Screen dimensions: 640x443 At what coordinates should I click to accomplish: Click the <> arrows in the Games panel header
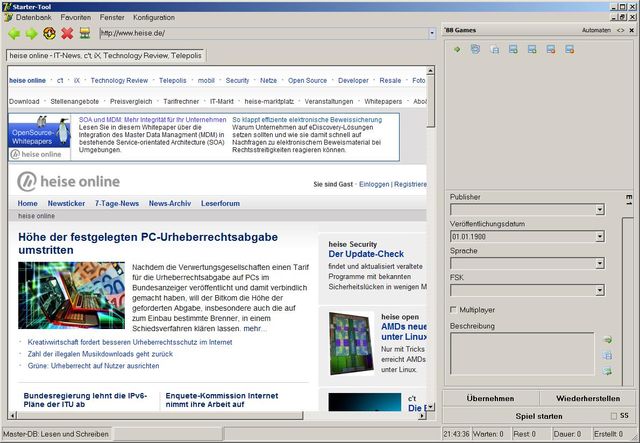[620, 30]
